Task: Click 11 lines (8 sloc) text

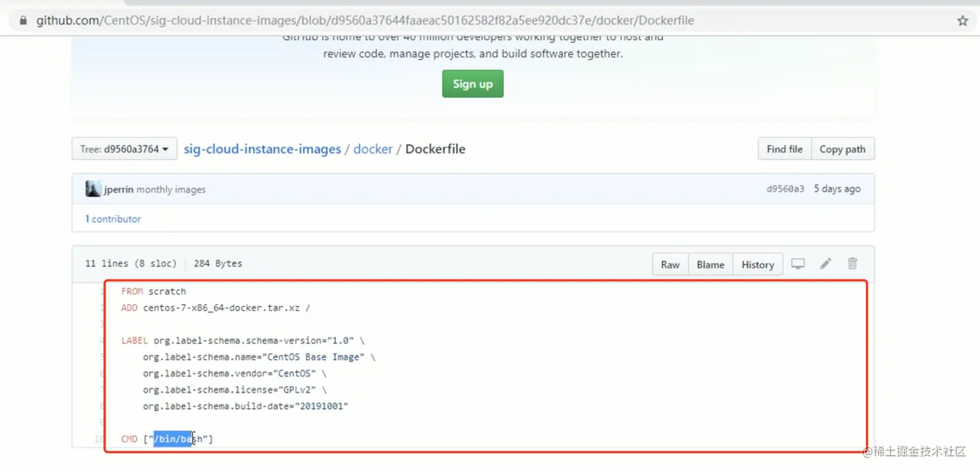Action: click(x=131, y=263)
